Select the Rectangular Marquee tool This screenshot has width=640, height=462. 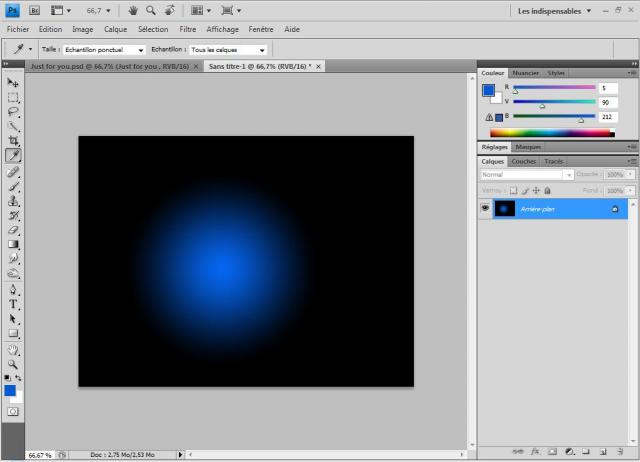(13, 98)
